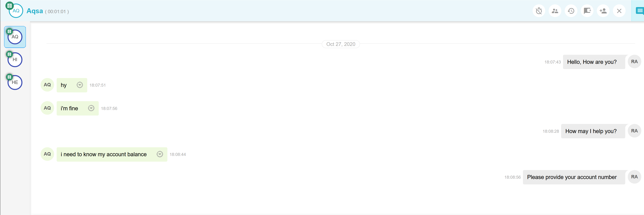Expand options dropdown on 'i'm fine' message

click(x=91, y=108)
